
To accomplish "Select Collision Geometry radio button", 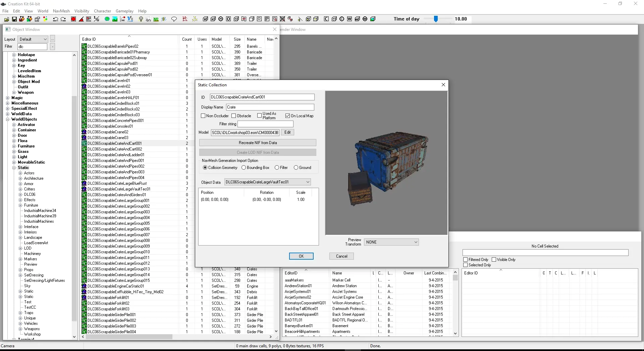I will (x=205, y=168).
